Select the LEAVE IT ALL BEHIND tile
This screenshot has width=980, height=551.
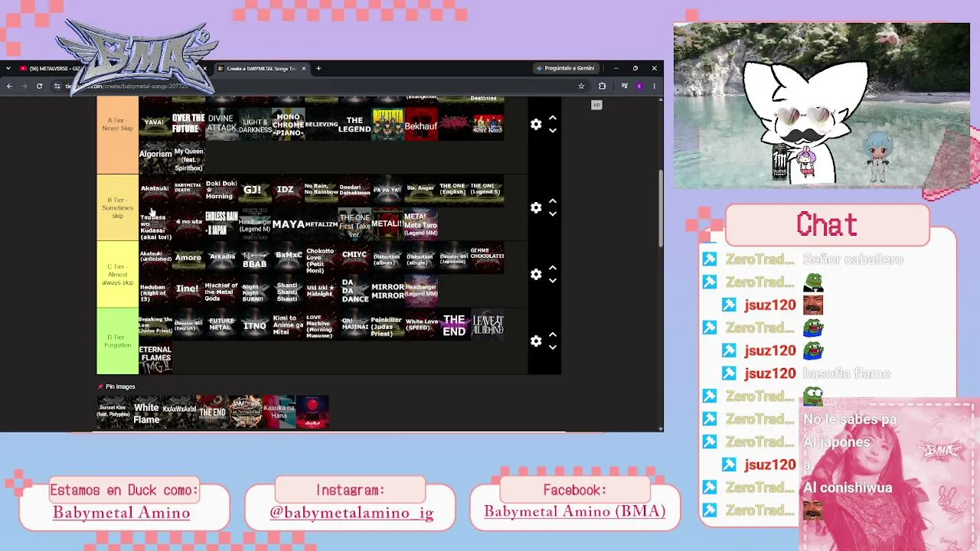click(488, 324)
